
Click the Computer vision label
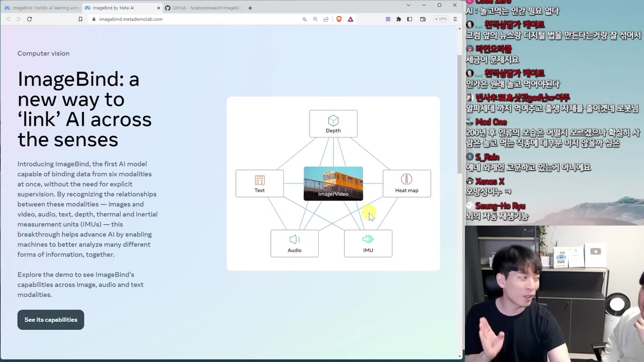click(44, 53)
